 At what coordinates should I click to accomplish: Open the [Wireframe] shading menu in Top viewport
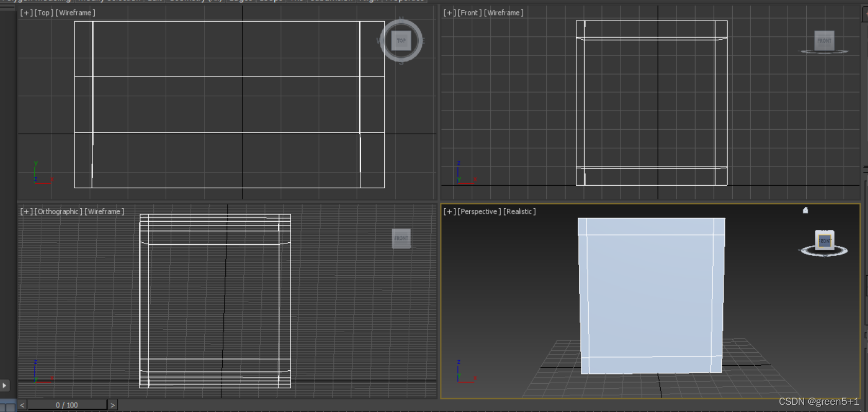pyautogui.click(x=75, y=12)
